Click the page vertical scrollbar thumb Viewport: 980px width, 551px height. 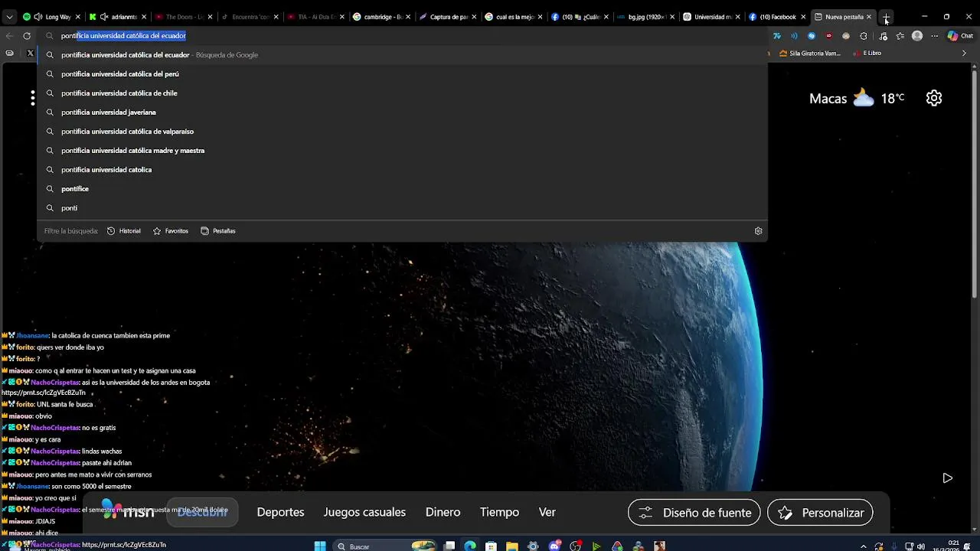(x=975, y=184)
